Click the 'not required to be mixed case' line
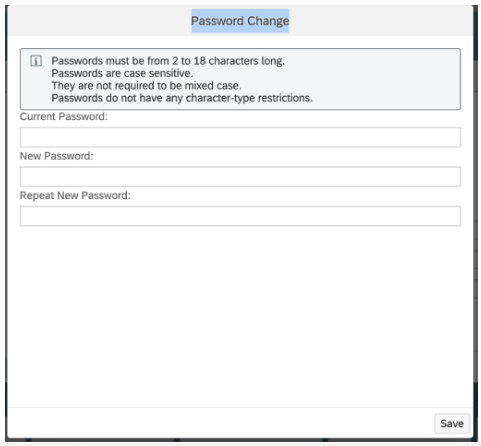The height and width of the screenshot is (446, 481). [x=146, y=86]
